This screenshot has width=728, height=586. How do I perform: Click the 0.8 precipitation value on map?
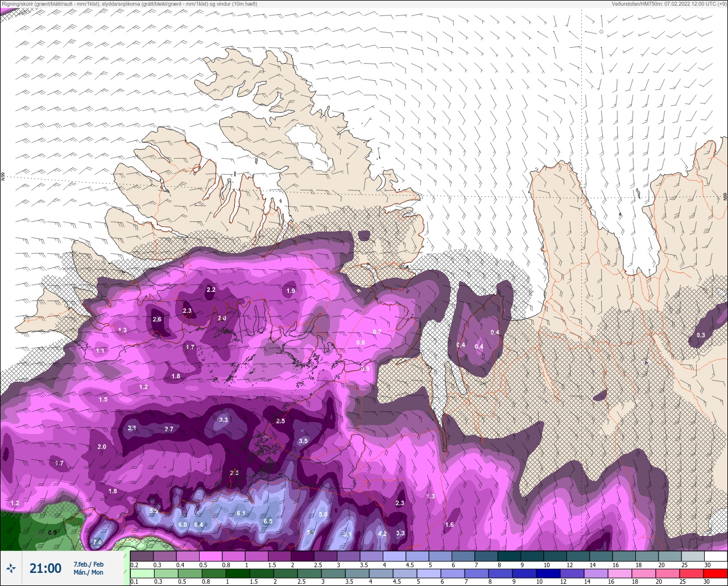click(x=361, y=342)
